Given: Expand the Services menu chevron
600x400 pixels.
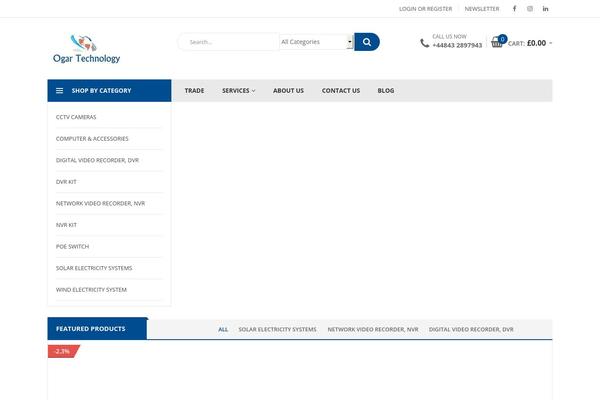Looking at the screenshot, I should (x=253, y=91).
